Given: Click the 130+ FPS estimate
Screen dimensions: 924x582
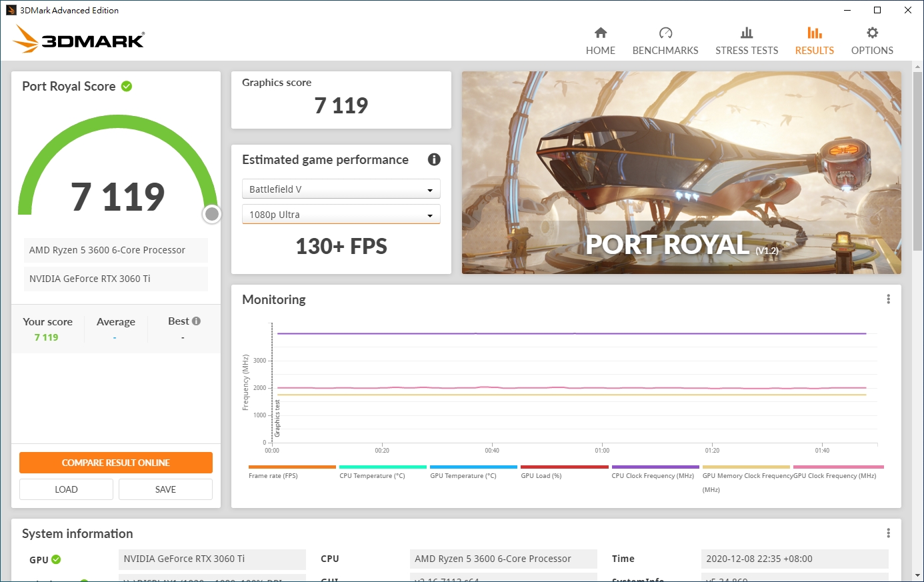Looking at the screenshot, I should (x=341, y=247).
